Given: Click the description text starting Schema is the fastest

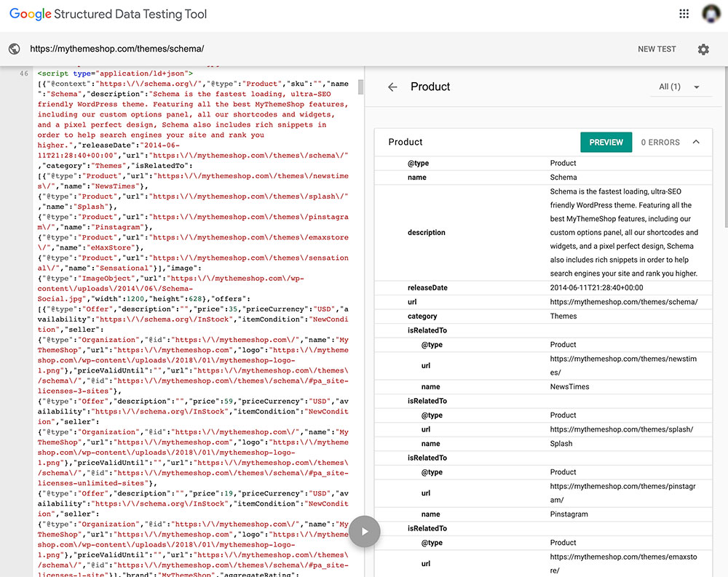Looking at the screenshot, I should [624, 233].
